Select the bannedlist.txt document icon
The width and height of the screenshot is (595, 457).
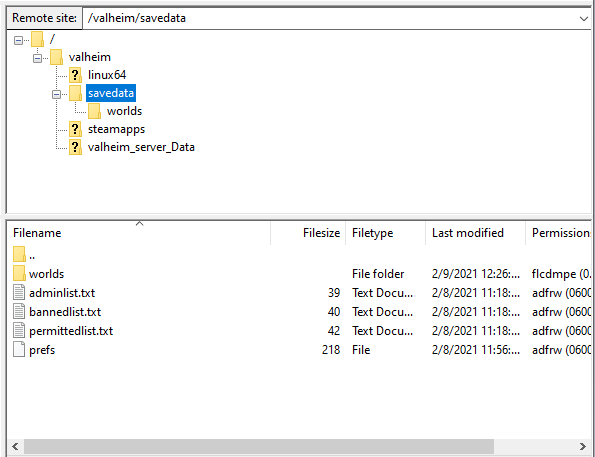click(x=19, y=312)
